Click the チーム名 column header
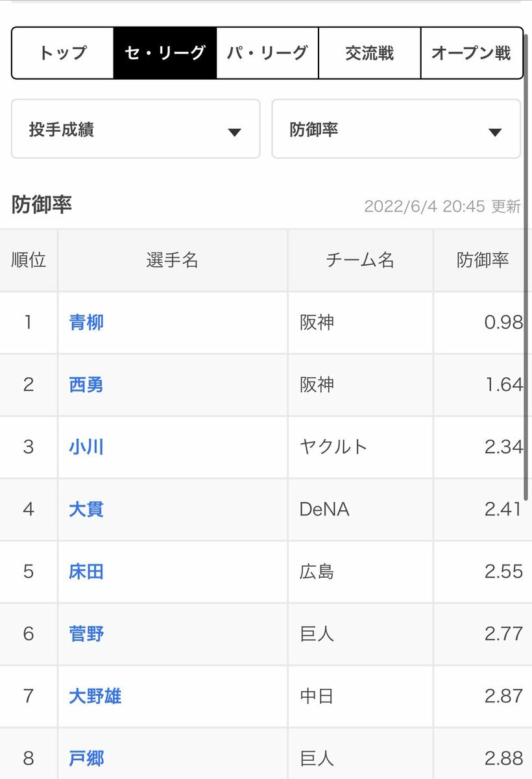Image resolution: width=532 pixels, height=779 pixels. pyautogui.click(x=361, y=260)
